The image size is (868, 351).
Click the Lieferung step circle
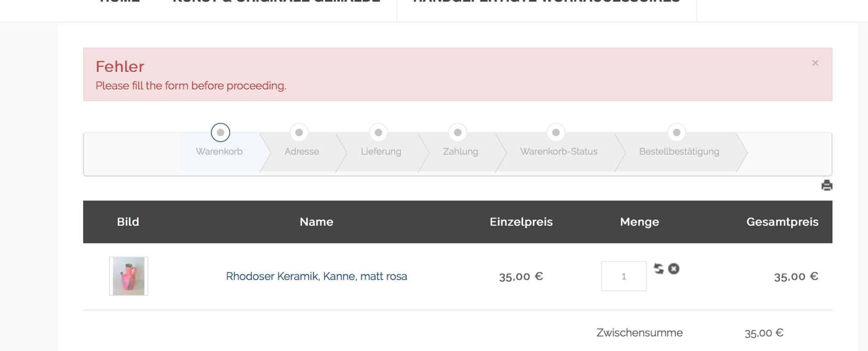tap(378, 133)
